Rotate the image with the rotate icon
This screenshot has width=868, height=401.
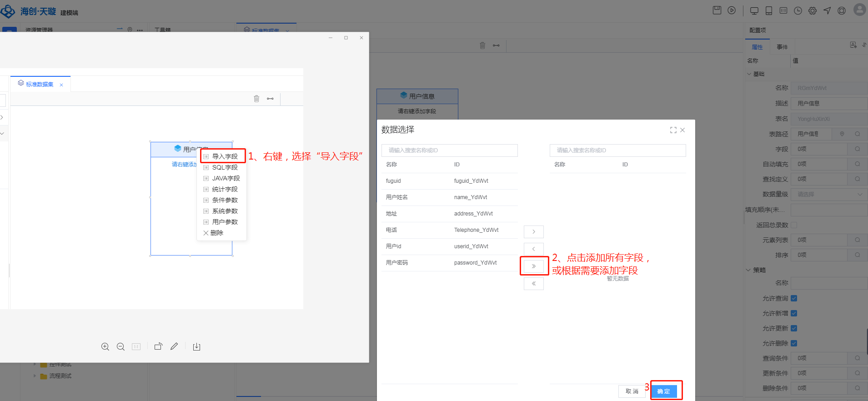(x=158, y=346)
